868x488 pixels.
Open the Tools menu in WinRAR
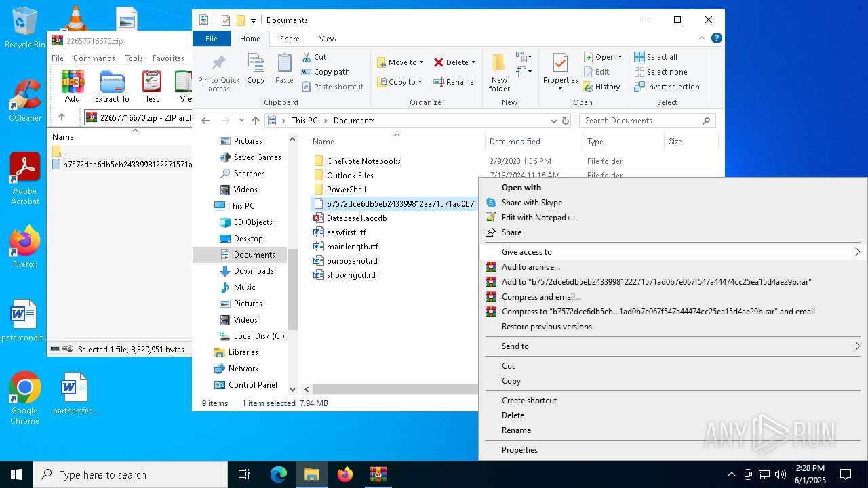click(134, 58)
